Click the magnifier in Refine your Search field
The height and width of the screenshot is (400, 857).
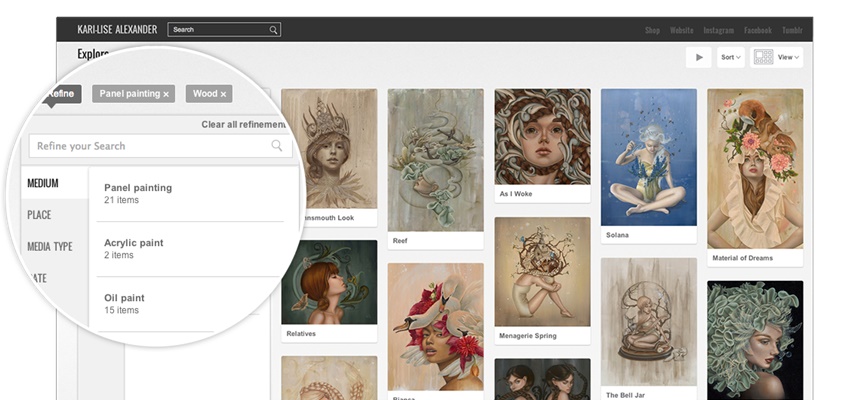click(x=277, y=145)
